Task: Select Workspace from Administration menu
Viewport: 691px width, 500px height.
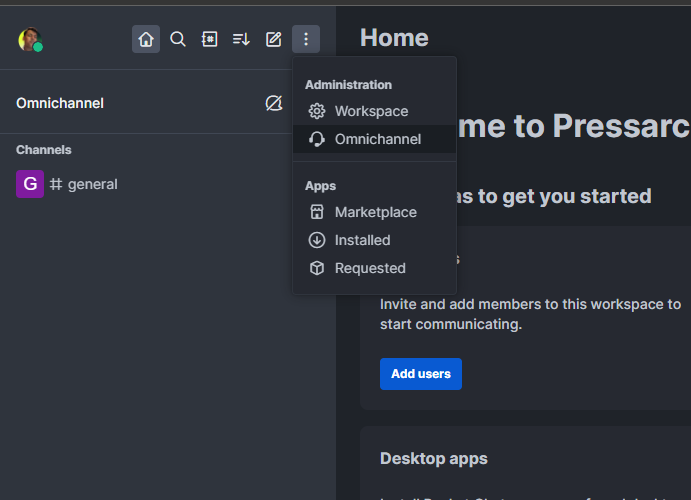Action: [x=371, y=111]
